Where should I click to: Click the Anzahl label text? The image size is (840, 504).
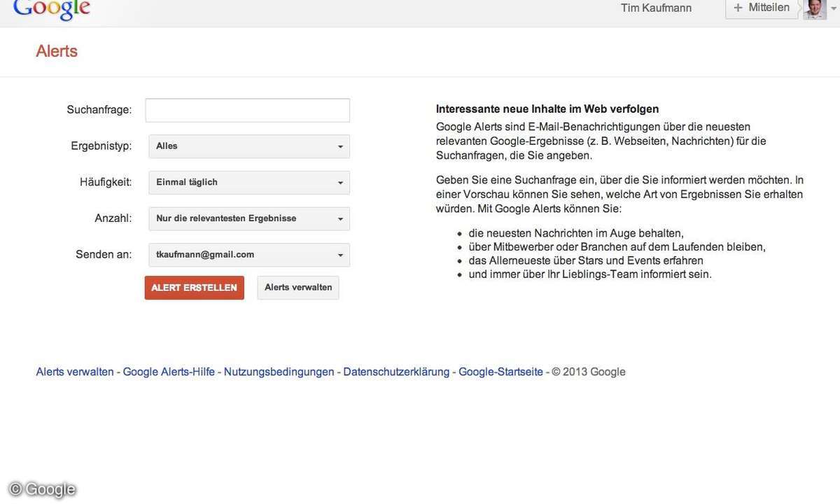(113, 218)
